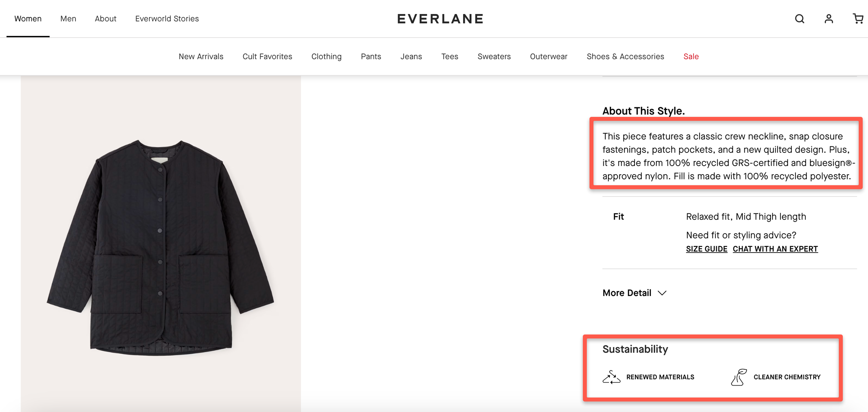Viewport: 868px width, 412px height.
Task: Open the Jeans category
Action: (x=411, y=56)
